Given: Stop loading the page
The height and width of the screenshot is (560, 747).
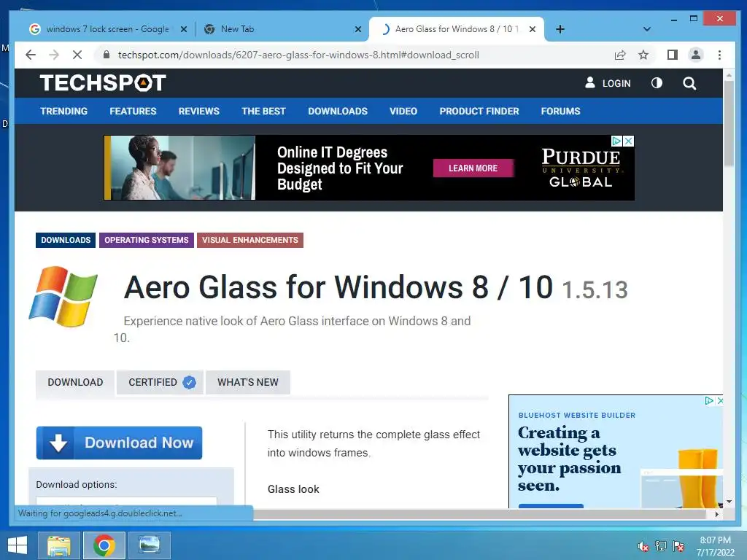Looking at the screenshot, I should point(77,55).
